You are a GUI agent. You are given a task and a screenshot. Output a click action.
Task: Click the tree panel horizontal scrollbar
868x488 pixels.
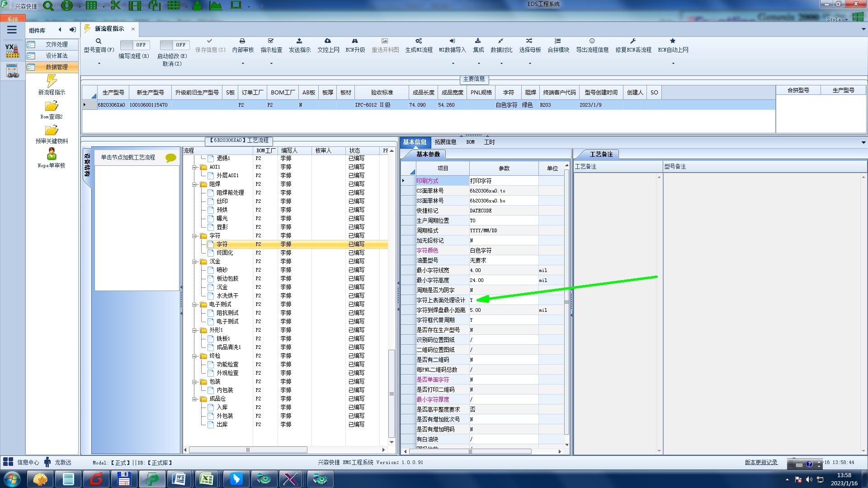(x=248, y=450)
